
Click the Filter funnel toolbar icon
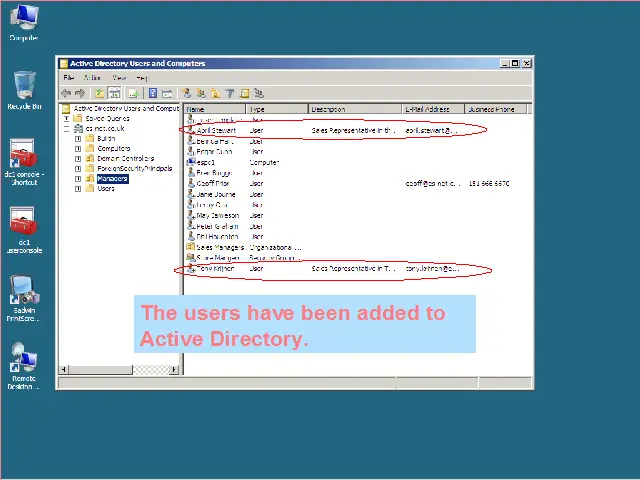click(230, 93)
